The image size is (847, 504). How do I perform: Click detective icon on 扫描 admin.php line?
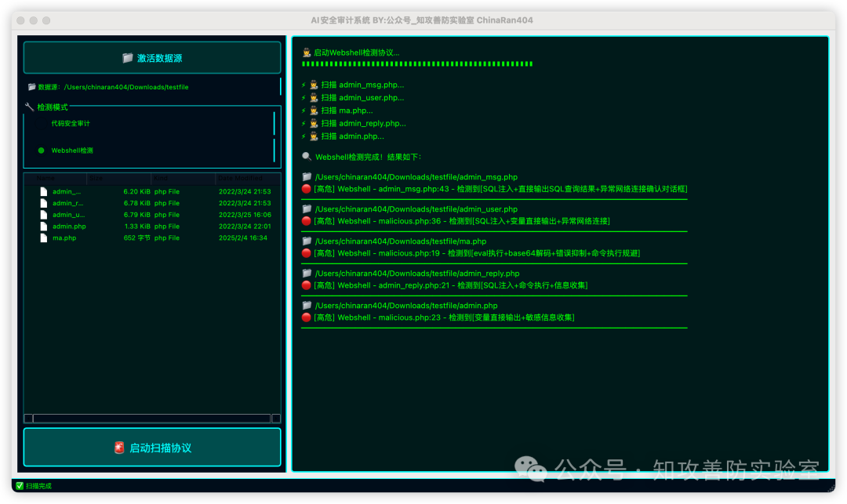pos(314,136)
